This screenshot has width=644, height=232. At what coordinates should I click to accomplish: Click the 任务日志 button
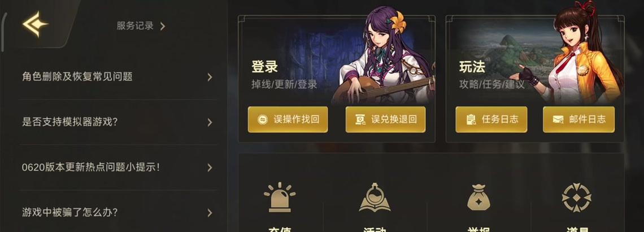(491, 120)
